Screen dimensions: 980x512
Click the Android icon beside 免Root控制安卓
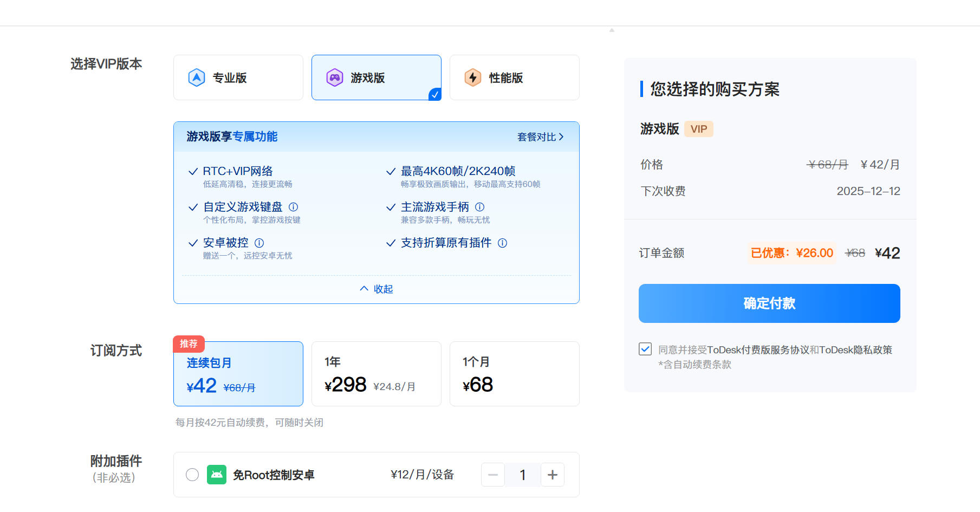coord(217,475)
